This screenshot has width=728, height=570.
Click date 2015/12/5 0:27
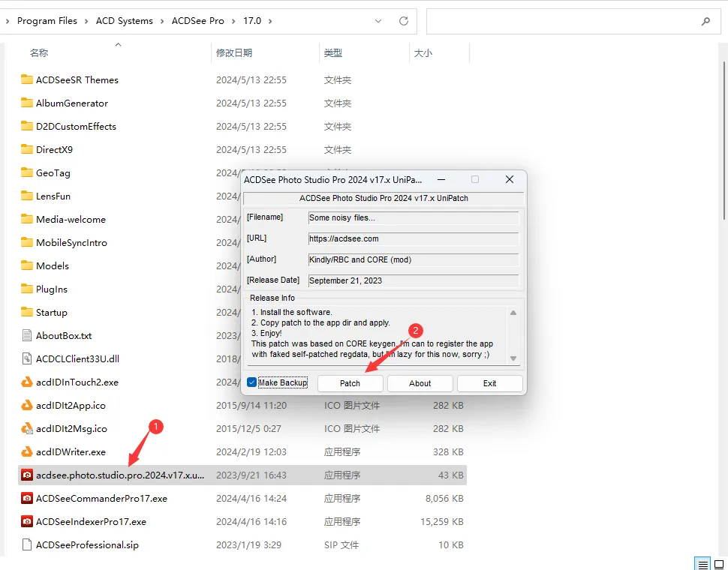[x=248, y=428]
